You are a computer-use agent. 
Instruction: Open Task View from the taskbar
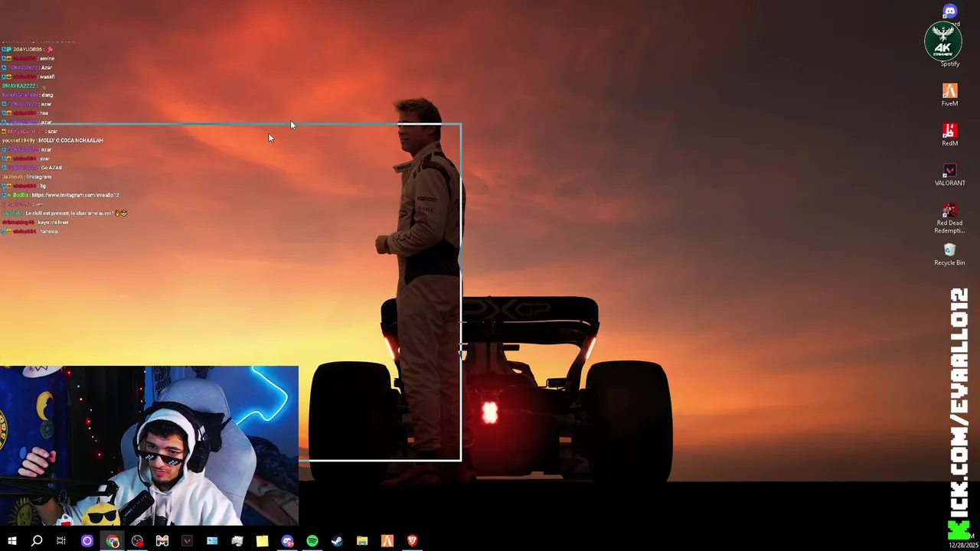(x=61, y=541)
